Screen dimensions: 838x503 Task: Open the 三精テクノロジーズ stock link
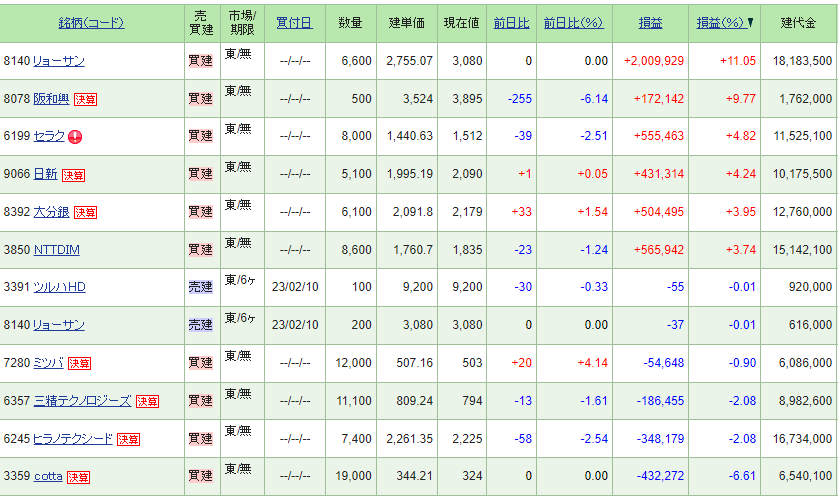tap(82, 401)
